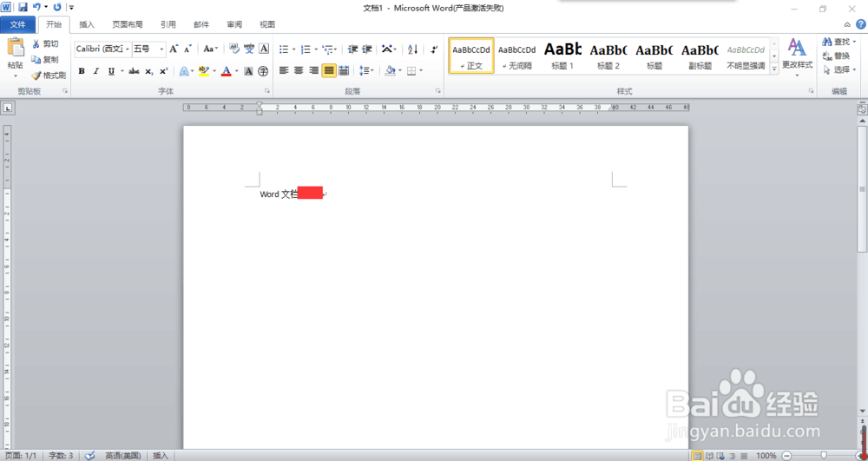Click the Find button
Image resolution: width=868 pixels, height=461 pixels.
(x=839, y=42)
